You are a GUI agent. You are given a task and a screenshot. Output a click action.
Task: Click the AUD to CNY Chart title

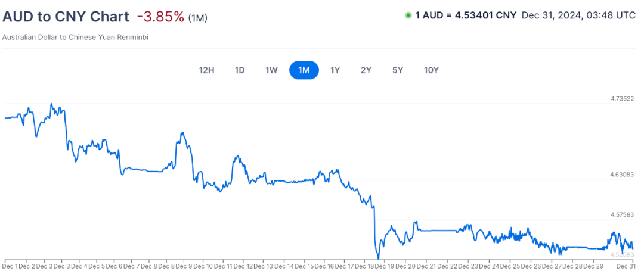pos(66,17)
